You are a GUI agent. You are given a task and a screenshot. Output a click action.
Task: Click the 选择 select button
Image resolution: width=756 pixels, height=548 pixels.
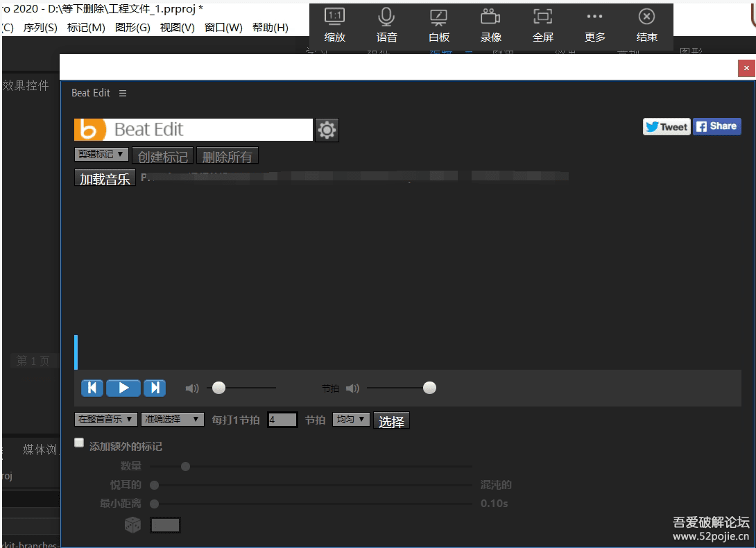coord(391,421)
